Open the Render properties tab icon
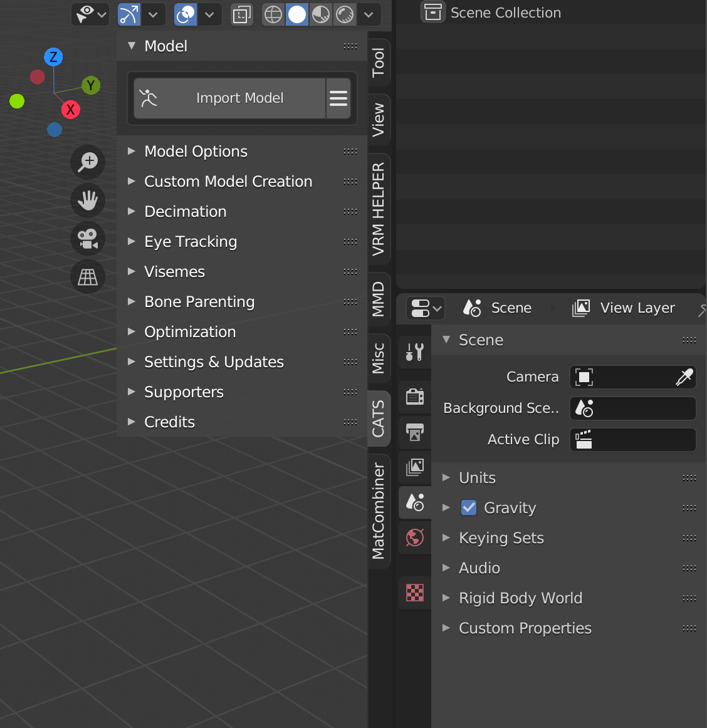This screenshot has height=728, width=707. click(415, 397)
